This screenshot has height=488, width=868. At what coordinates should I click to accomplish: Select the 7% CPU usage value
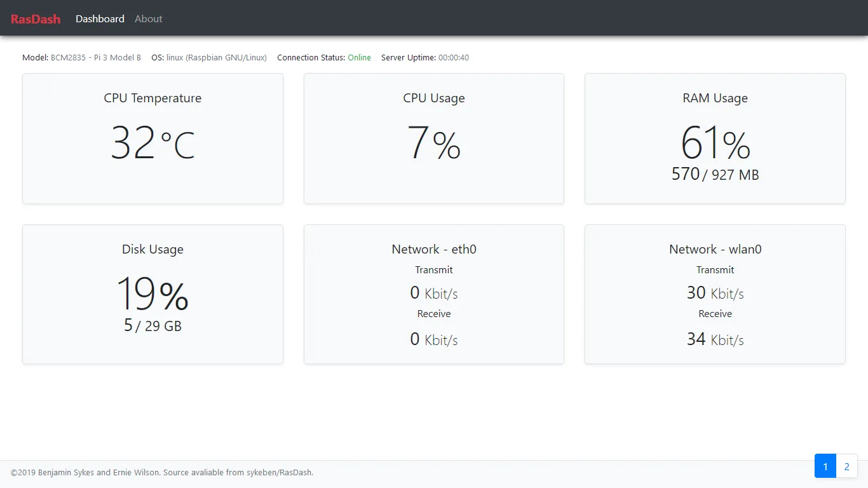pyautogui.click(x=434, y=143)
